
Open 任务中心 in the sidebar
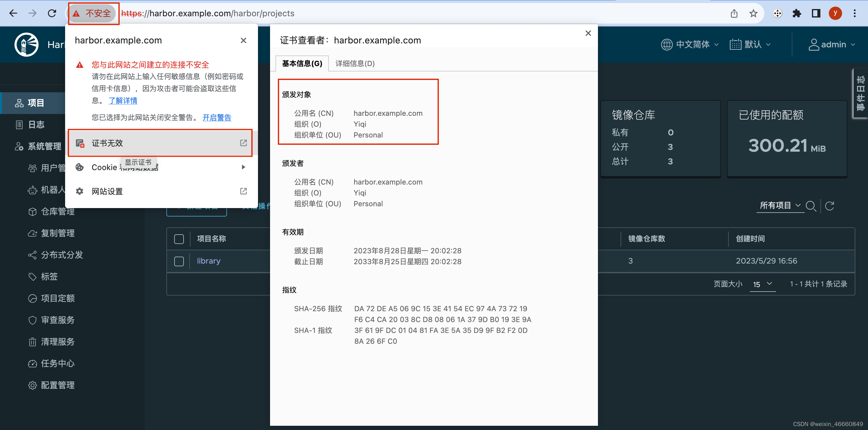[57, 363]
